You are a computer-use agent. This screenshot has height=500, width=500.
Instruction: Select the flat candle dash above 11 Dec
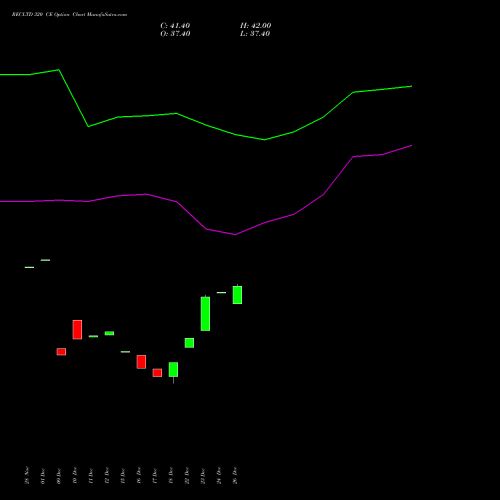pyautogui.click(x=93, y=336)
